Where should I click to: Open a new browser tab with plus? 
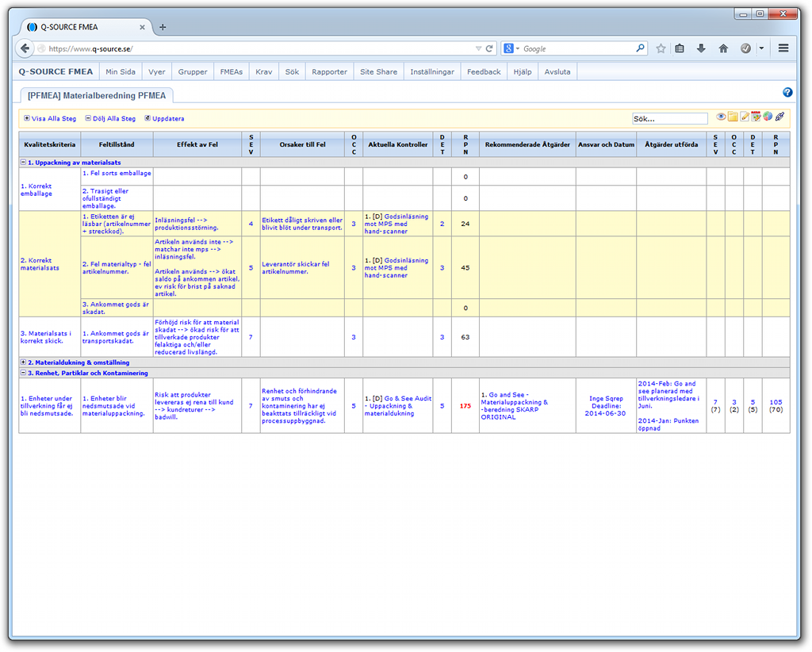[x=163, y=27]
